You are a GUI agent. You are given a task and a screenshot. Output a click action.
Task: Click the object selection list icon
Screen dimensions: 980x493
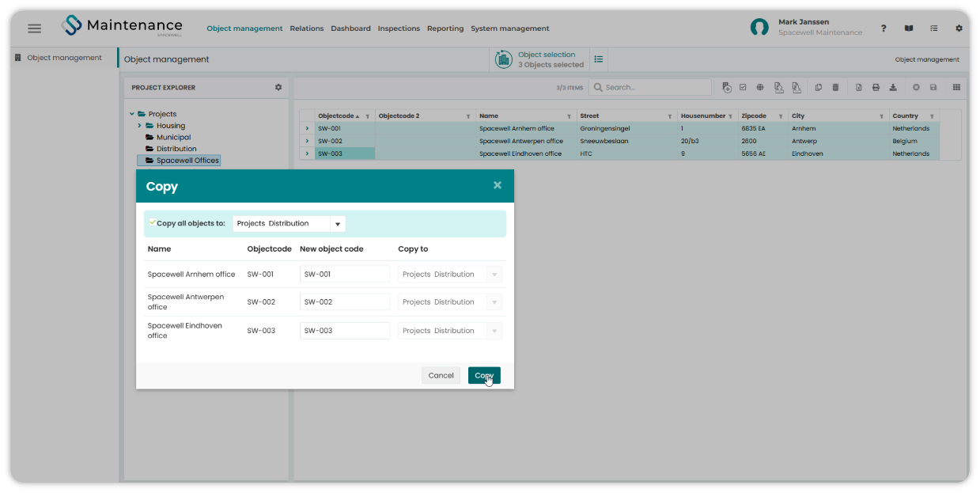(x=599, y=59)
